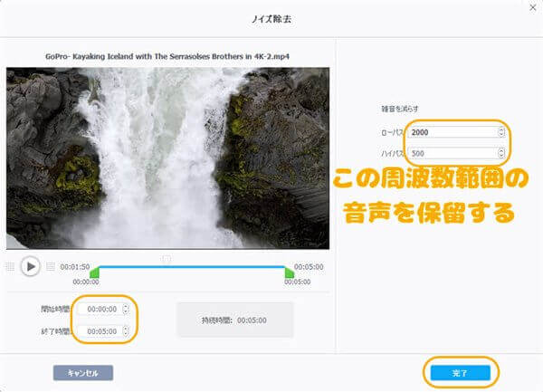
Task: Click the 00:00:00 label under the start marker
Action: tap(86, 282)
